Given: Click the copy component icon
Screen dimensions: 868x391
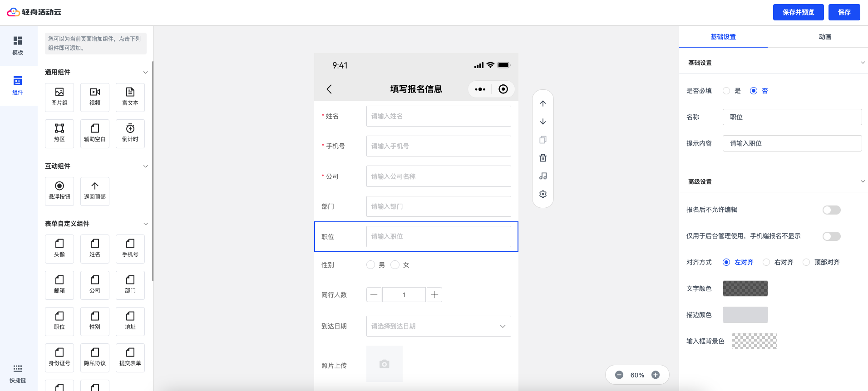Looking at the screenshot, I should click(542, 140).
